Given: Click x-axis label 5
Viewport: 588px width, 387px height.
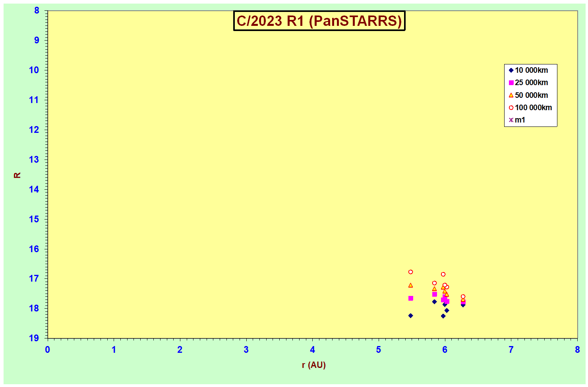Looking at the screenshot, I should tap(379, 350).
